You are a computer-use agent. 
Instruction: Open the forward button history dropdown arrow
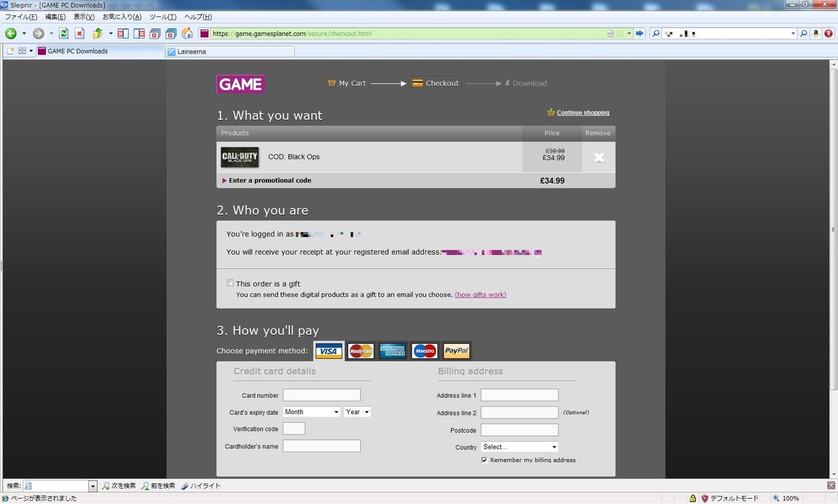(52, 33)
